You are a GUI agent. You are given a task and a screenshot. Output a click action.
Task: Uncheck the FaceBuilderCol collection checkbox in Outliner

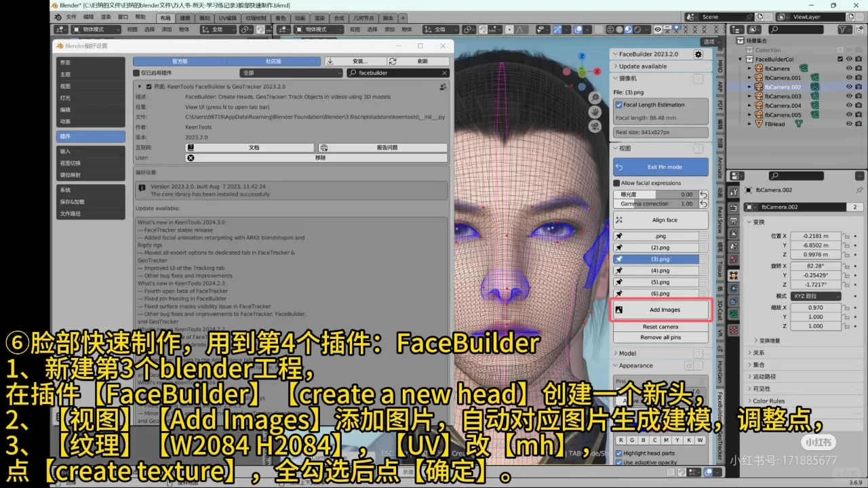(x=840, y=59)
